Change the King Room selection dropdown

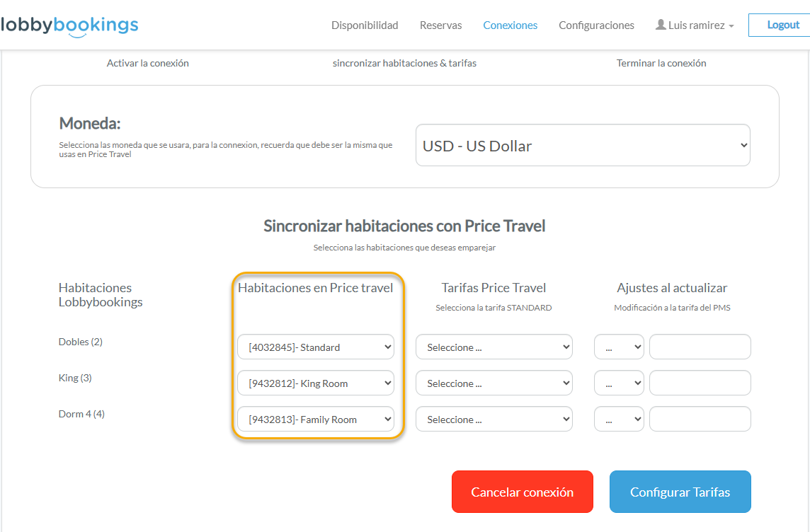coord(315,383)
